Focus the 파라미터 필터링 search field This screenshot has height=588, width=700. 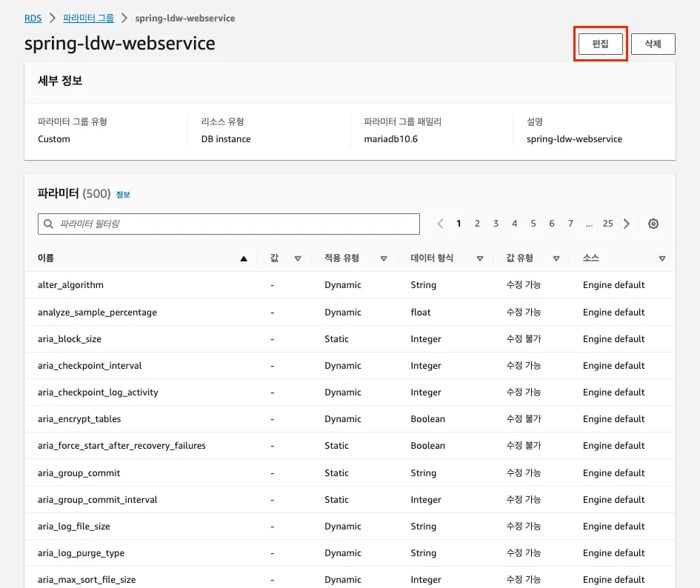point(229,224)
